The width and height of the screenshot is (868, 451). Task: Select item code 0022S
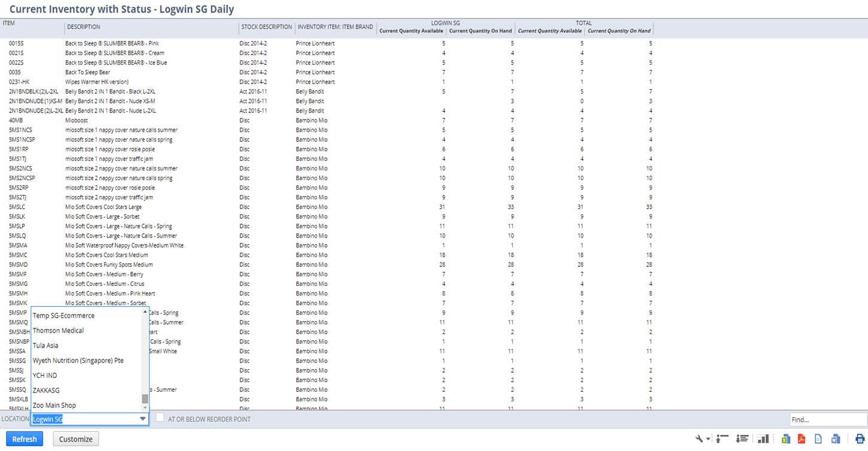pos(17,63)
